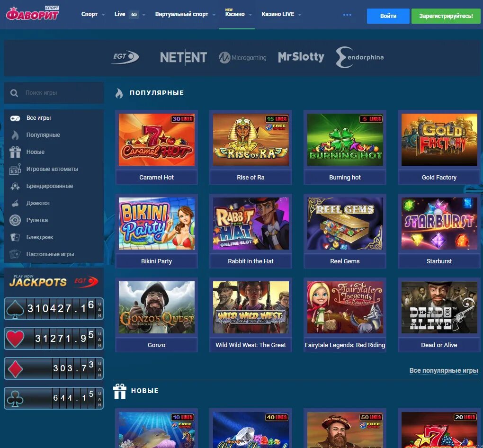Expand the Казино dropdown arrow

click(x=250, y=15)
